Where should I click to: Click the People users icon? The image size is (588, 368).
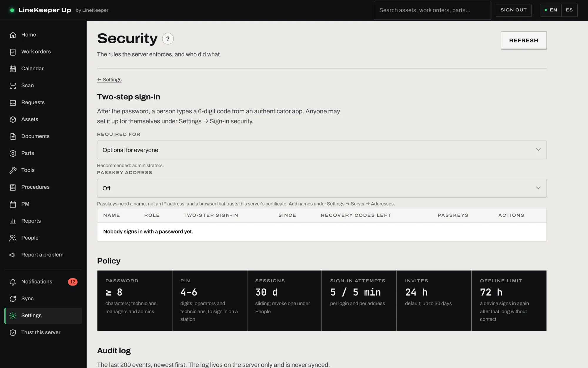pos(13,238)
